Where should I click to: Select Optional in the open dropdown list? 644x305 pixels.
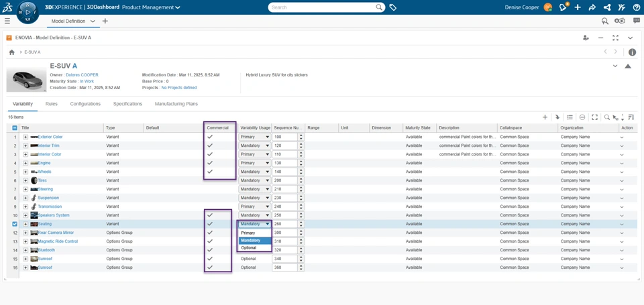249,248
